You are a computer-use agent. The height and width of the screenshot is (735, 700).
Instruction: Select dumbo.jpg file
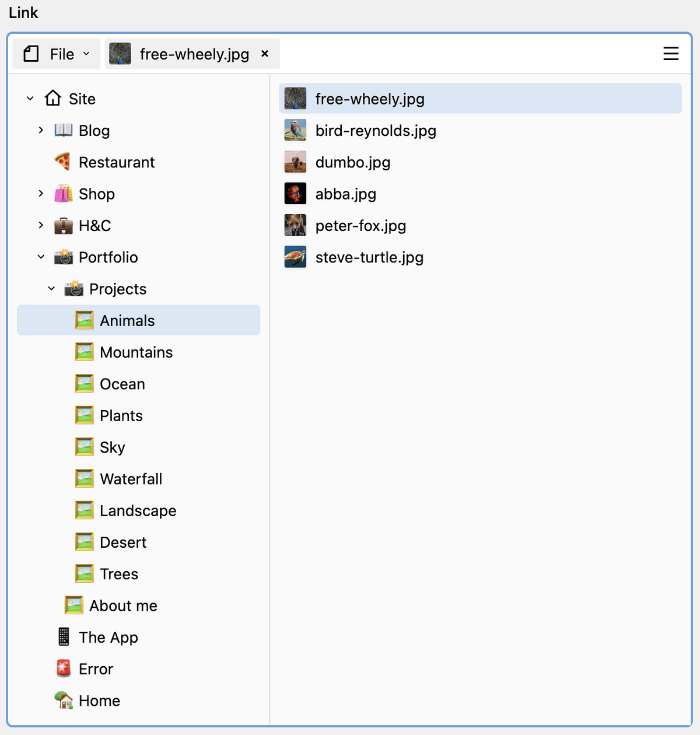481,162
